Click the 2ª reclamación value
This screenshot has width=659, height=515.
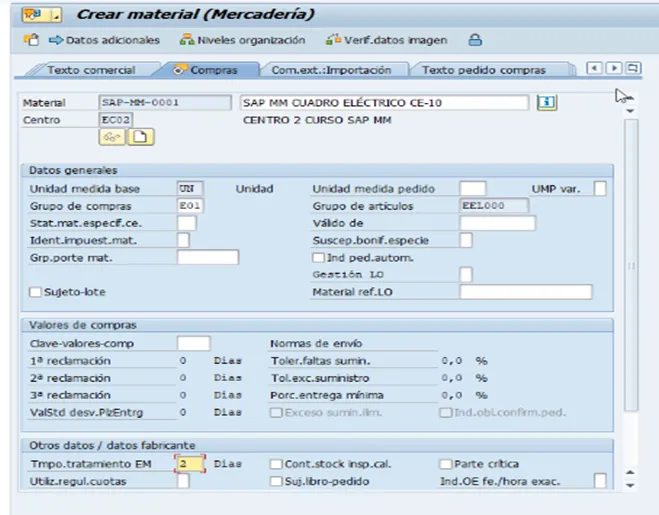[183, 378]
